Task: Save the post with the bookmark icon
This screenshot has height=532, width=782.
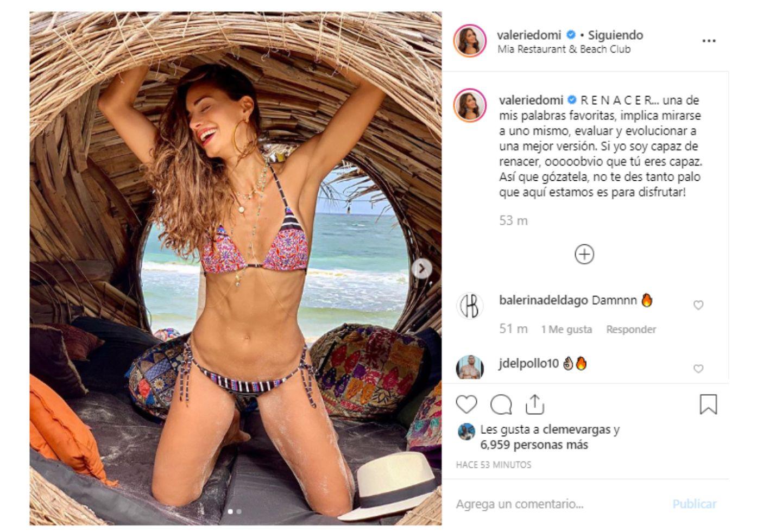Action: [x=708, y=404]
